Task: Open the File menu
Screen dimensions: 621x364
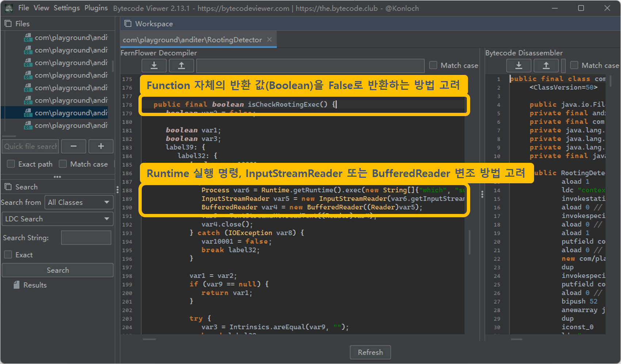Action: 23,8
